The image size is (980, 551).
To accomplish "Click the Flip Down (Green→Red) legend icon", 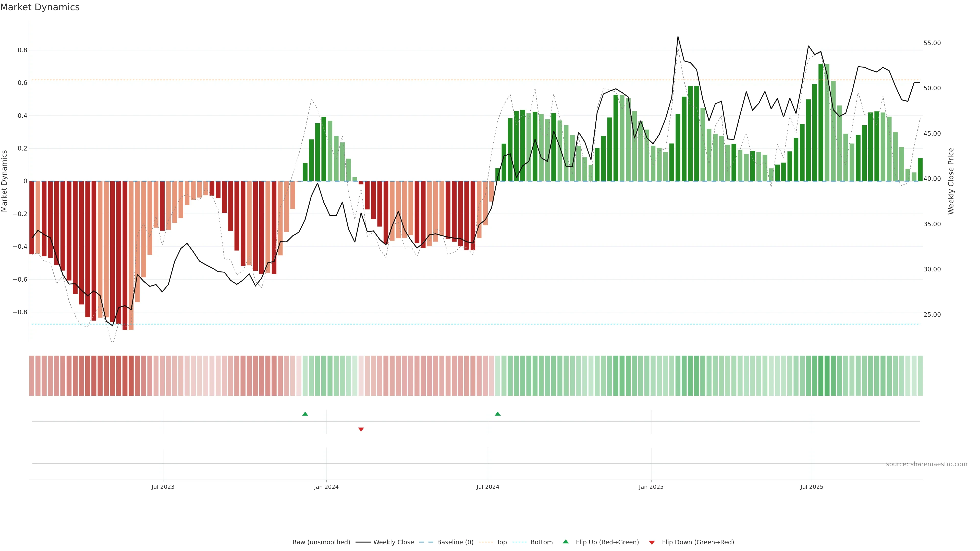I will click(652, 542).
